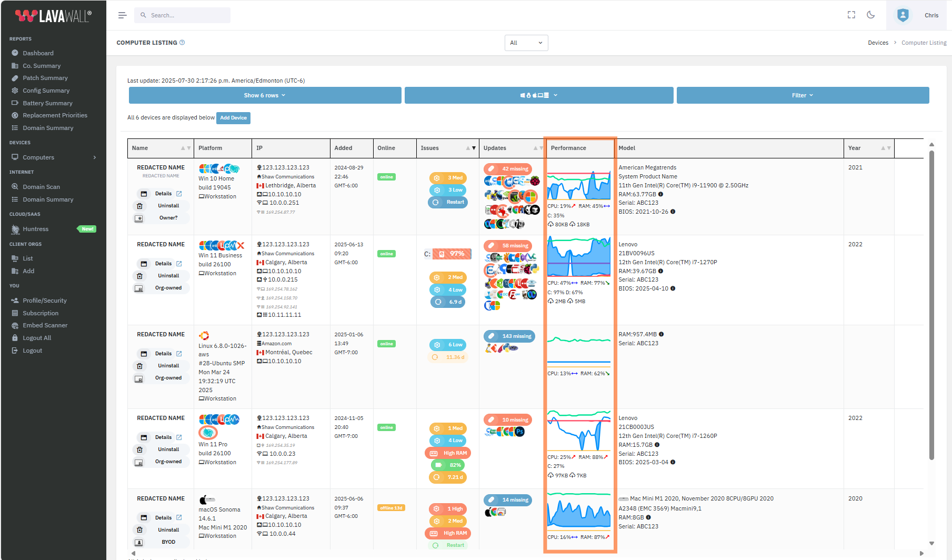Click the Huntress sidebar icon
Viewport: 952px width, 560px height.
point(15,229)
